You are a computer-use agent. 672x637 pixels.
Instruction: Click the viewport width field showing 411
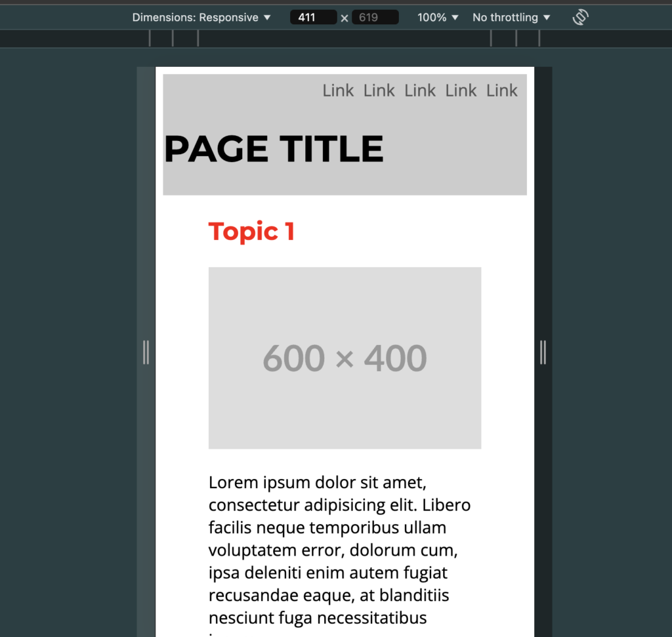click(313, 18)
